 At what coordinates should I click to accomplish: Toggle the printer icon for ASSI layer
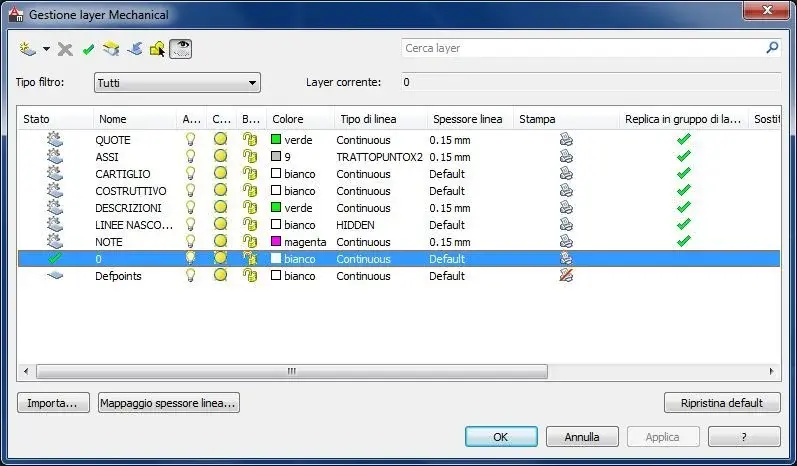(566, 157)
